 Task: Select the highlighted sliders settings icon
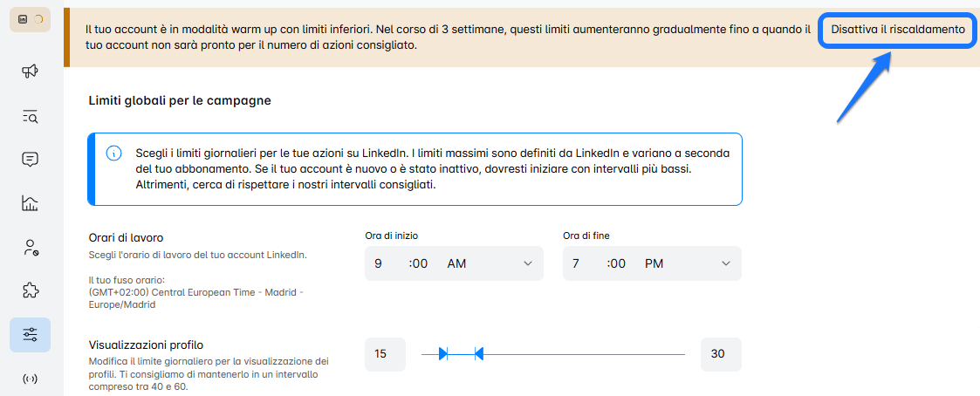pos(30,335)
